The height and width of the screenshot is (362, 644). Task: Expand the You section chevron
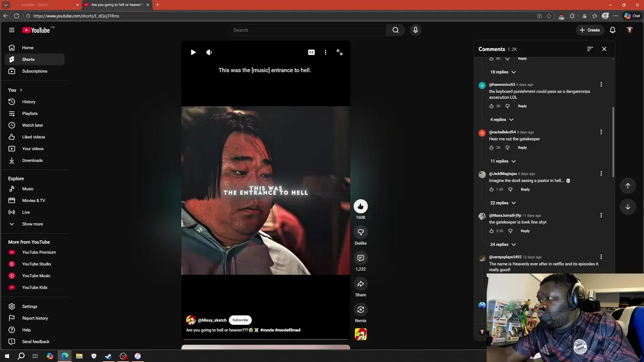tap(21, 90)
